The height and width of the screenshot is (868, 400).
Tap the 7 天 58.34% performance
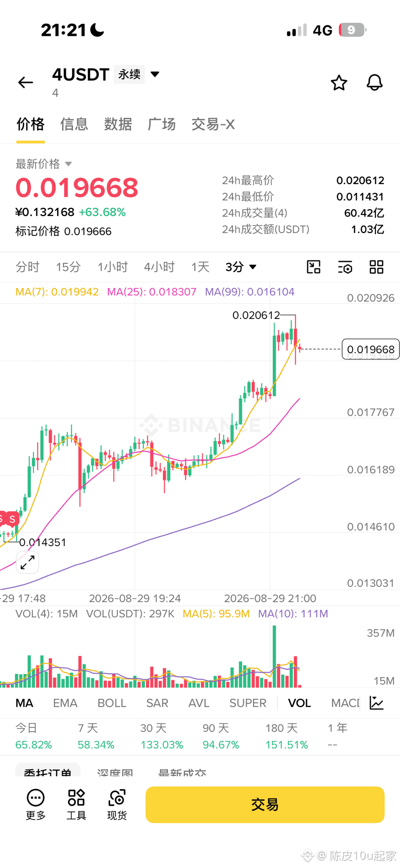pyautogui.click(x=96, y=736)
